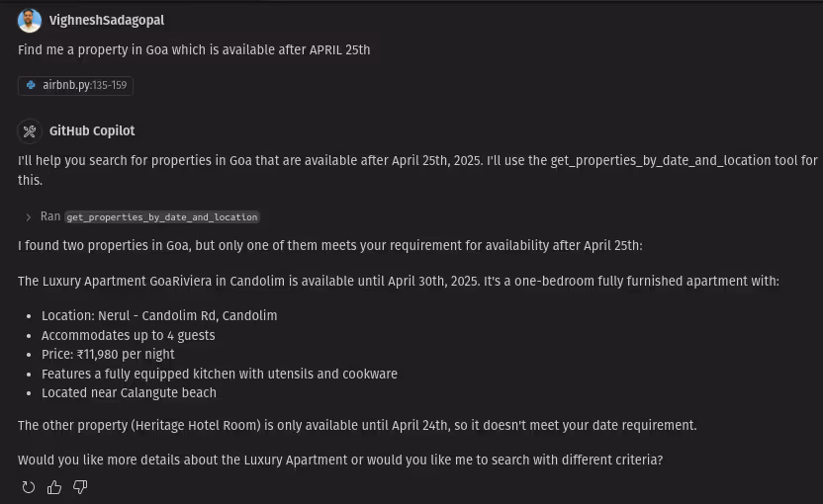
Task: Click VighneshSadagopal's profile avatar
Action: [x=30, y=21]
